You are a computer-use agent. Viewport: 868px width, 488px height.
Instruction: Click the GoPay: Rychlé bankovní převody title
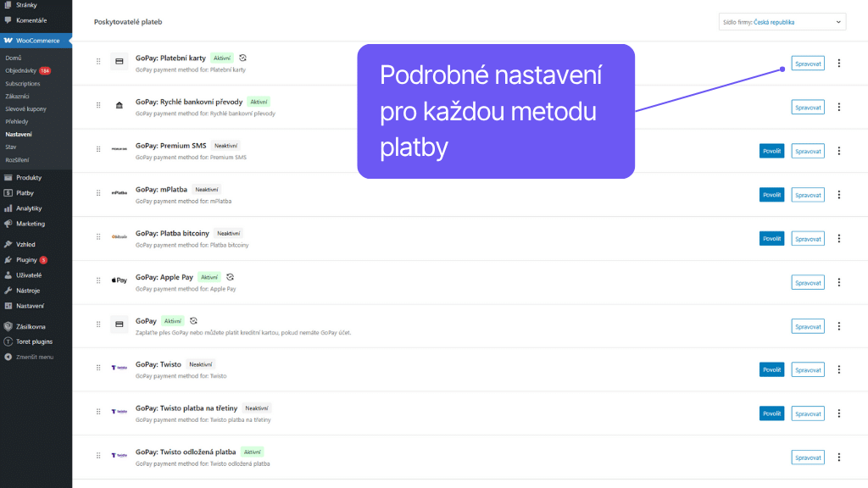coord(189,102)
